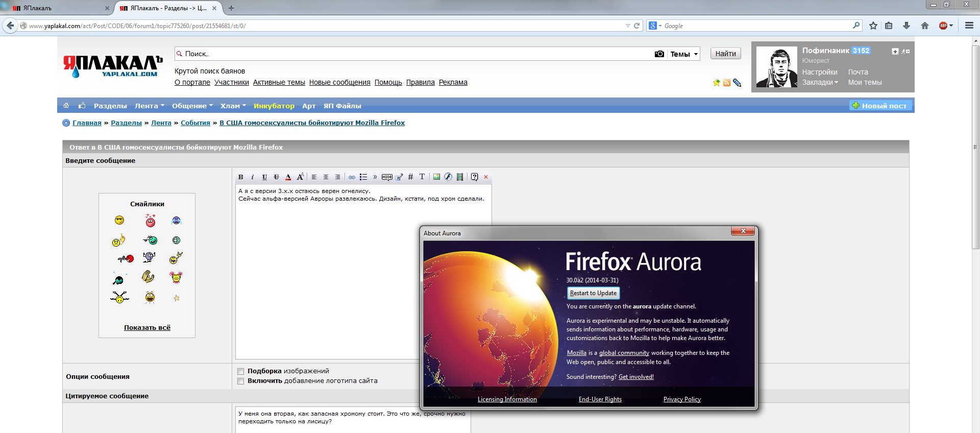Click 'Restart to Update' in About Aurora
Viewport: 980px width, 433px height.
click(x=593, y=293)
